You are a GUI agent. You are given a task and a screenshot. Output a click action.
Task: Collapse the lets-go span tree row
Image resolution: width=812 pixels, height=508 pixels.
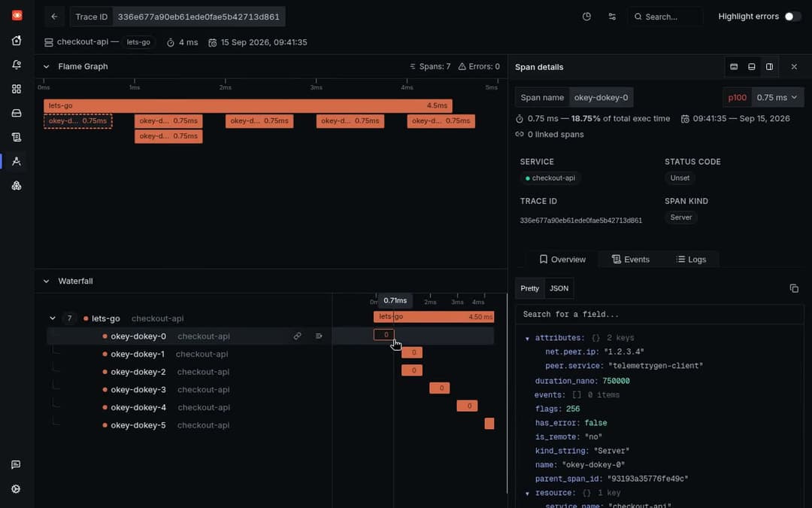point(53,318)
